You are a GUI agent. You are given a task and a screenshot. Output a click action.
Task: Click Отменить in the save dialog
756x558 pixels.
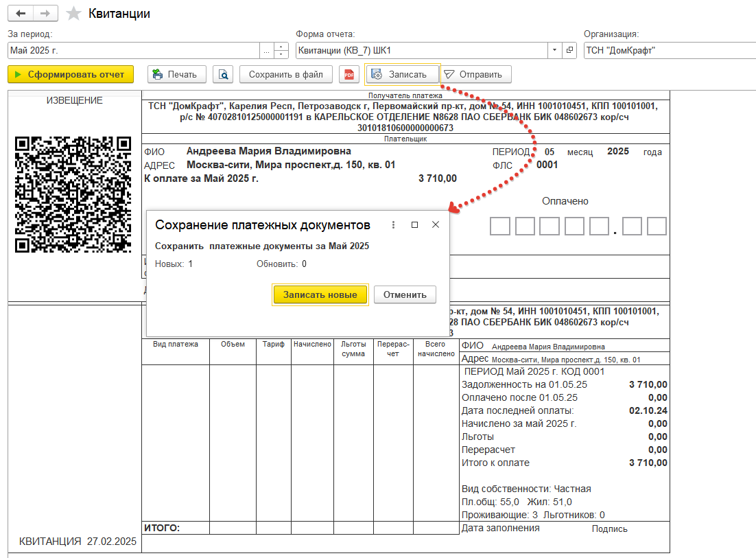tap(405, 294)
